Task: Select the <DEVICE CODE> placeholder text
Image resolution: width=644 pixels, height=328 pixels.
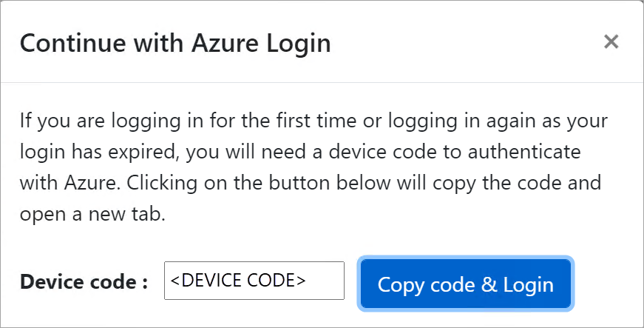Action: 238,281
